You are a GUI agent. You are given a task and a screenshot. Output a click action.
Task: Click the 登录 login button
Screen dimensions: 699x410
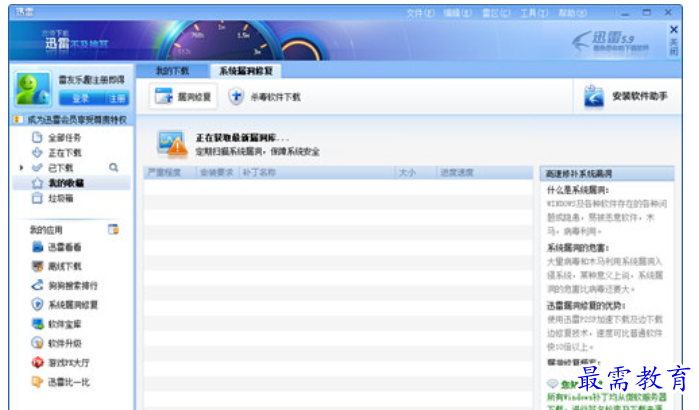(x=81, y=98)
